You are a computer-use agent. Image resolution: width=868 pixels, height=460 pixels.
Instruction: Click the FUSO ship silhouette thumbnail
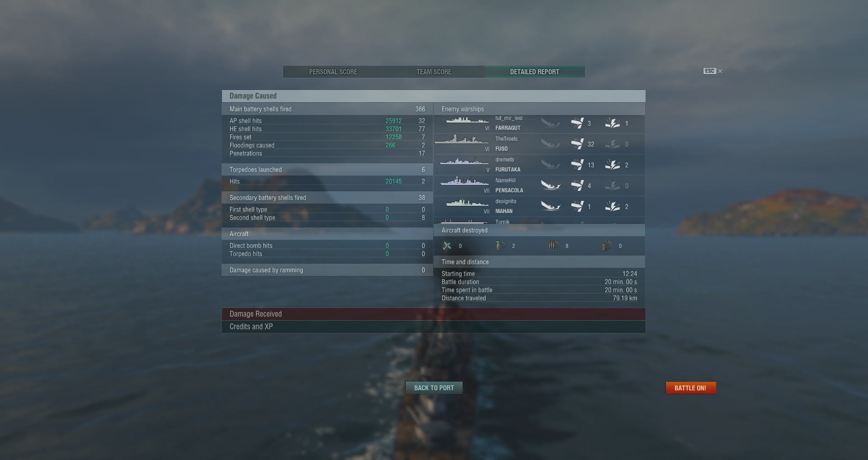(462, 139)
